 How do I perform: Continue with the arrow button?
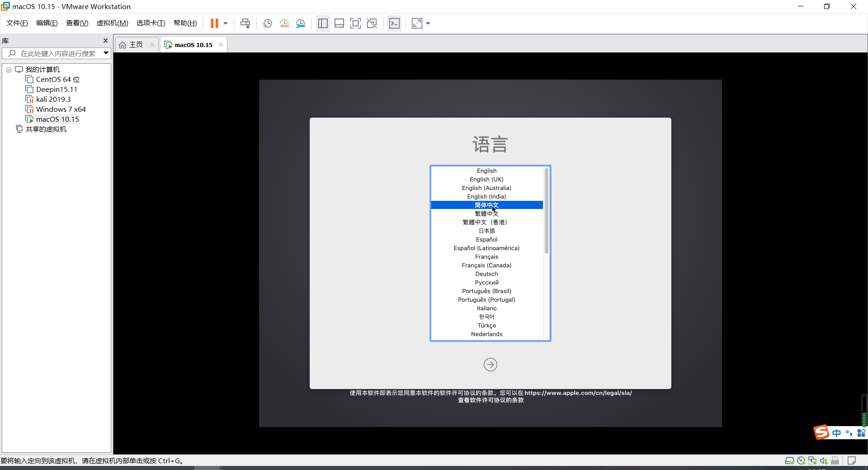click(x=490, y=364)
